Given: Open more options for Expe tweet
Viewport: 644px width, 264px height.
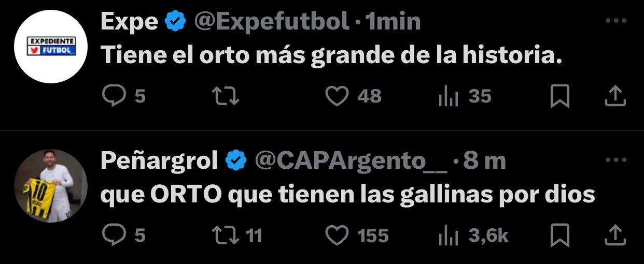Looking at the screenshot, I should click(x=616, y=21).
